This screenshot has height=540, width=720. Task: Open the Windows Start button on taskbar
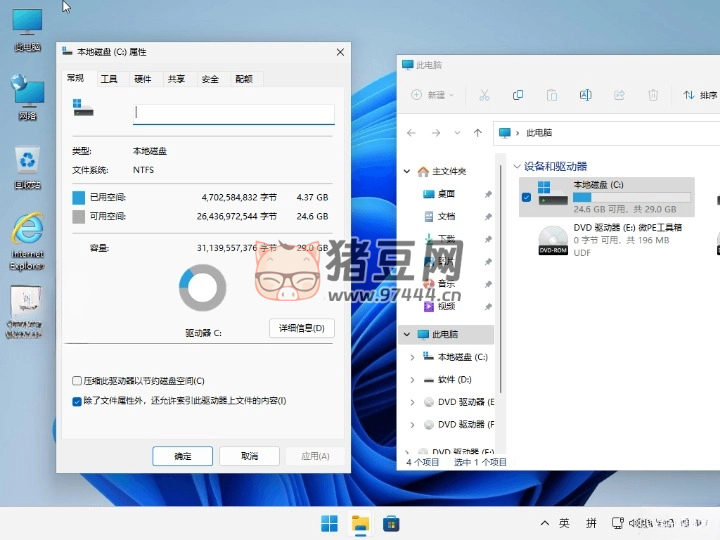point(329,523)
